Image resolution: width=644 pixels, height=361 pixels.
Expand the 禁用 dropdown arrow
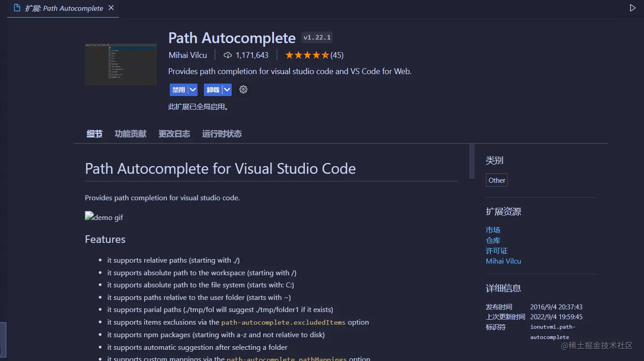[x=193, y=90]
